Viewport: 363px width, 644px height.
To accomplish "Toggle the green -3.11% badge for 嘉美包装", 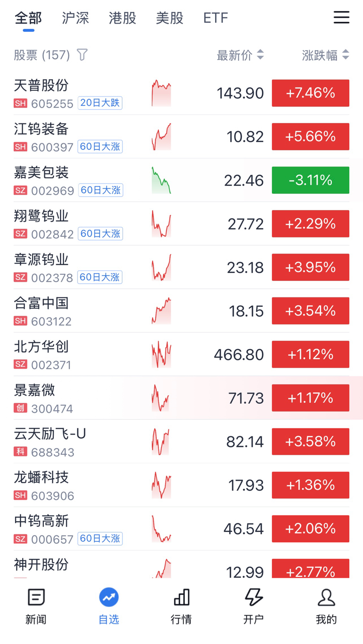I will click(x=311, y=180).
